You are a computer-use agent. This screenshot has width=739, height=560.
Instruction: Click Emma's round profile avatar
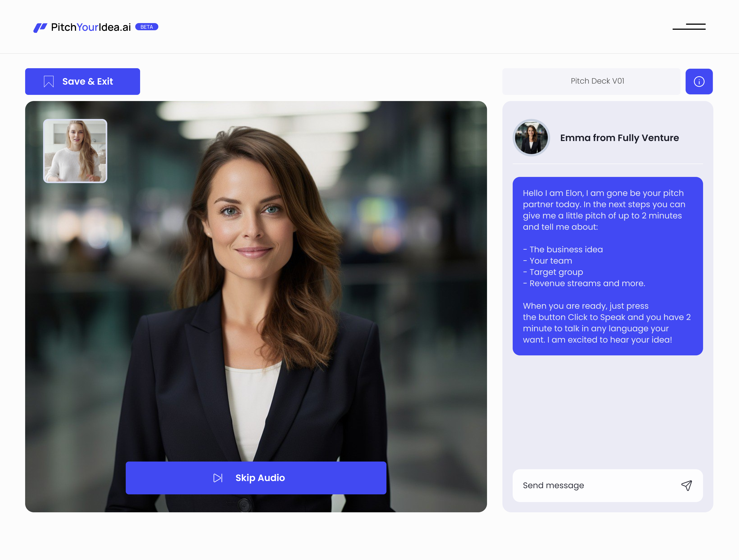531,138
